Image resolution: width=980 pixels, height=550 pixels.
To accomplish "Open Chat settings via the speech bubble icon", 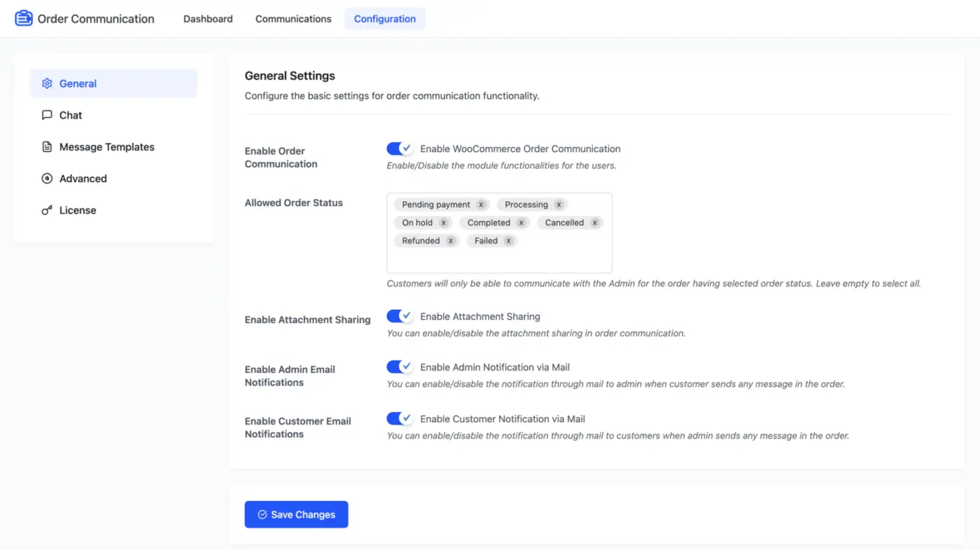I will [x=47, y=115].
